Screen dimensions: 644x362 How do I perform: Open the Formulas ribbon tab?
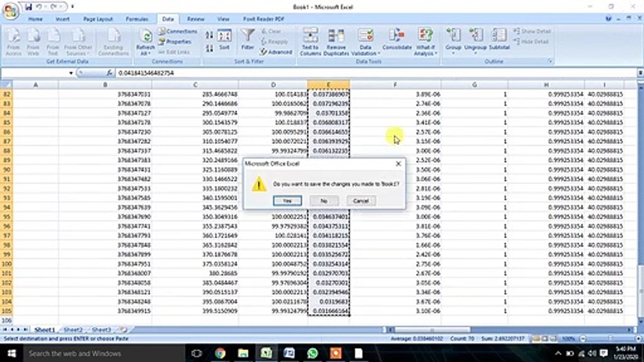(x=137, y=19)
